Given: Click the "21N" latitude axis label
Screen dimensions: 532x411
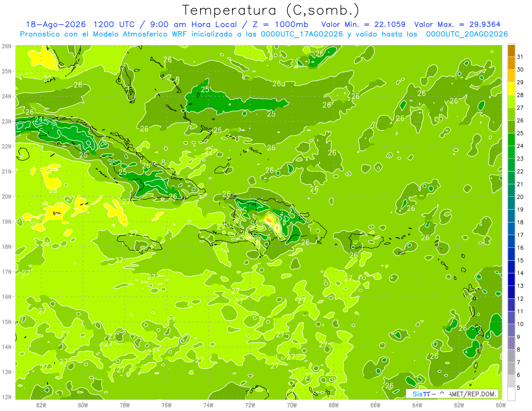Looking at the screenshot, I should [7, 171].
